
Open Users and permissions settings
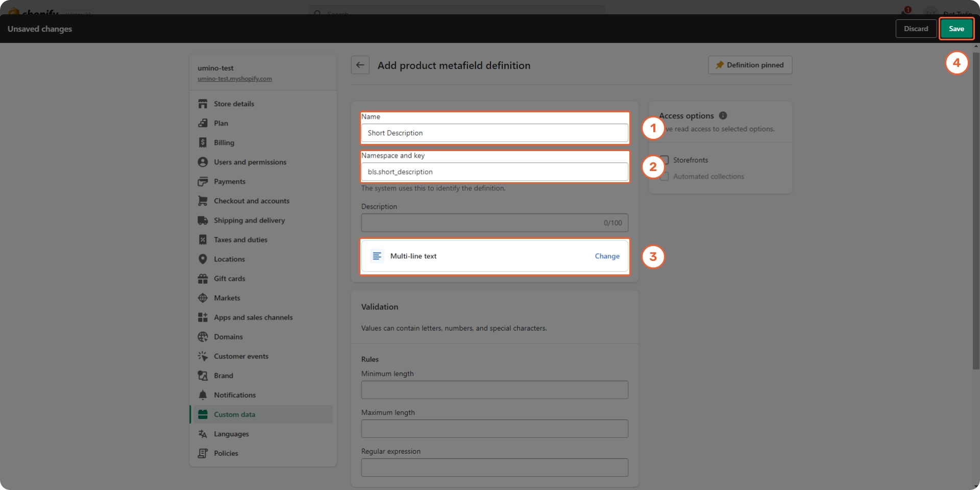click(250, 162)
